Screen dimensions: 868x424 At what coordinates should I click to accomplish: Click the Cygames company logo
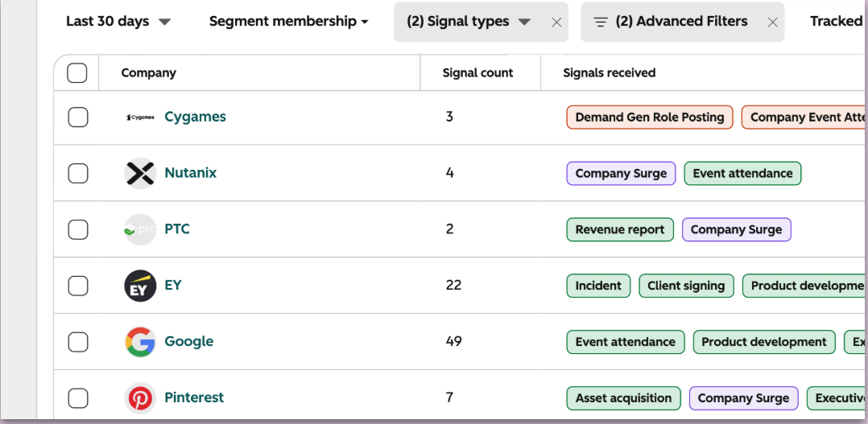point(140,117)
